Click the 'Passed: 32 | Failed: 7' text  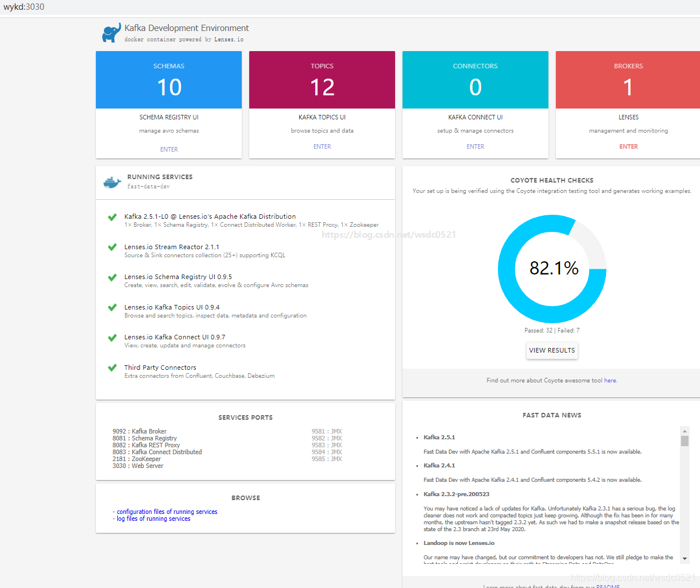tap(552, 330)
